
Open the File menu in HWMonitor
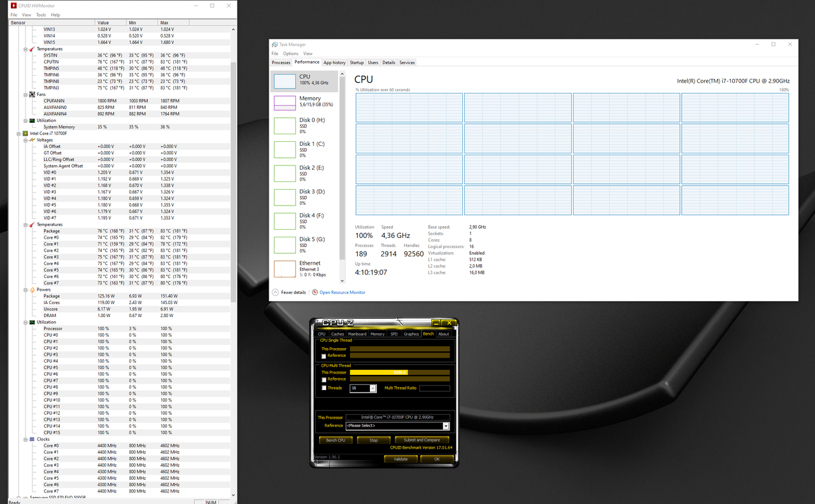coord(13,15)
